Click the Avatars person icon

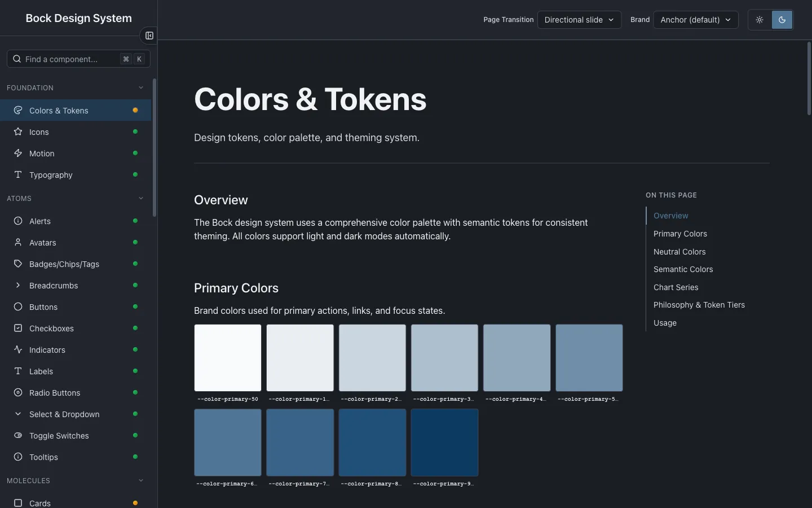pos(18,242)
